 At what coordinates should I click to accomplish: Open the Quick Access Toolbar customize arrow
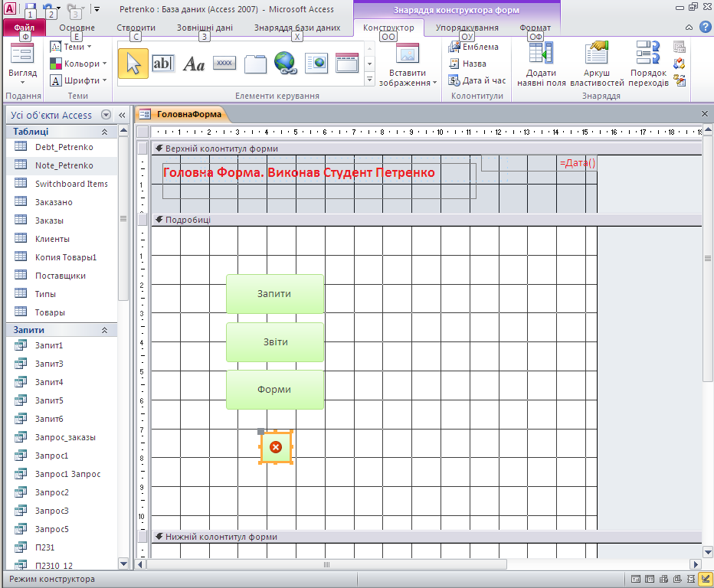[97, 8]
